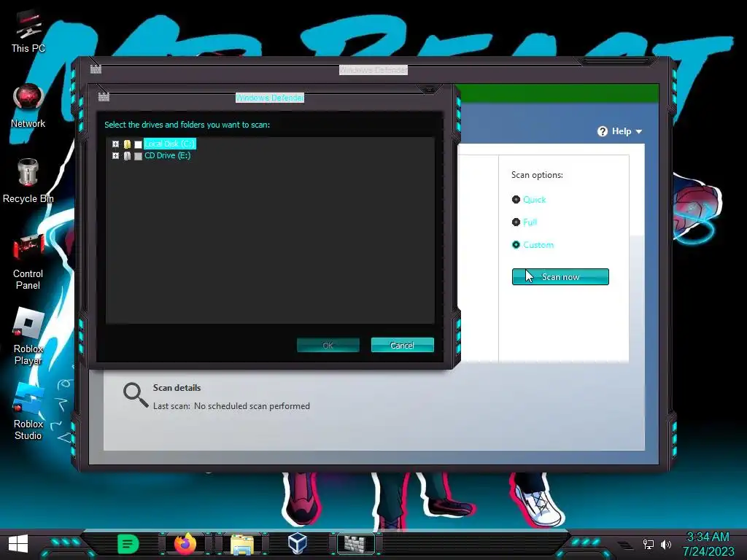Screen dimensions: 747x560
Task: Open File Explorer from the taskbar
Action: pos(242,544)
